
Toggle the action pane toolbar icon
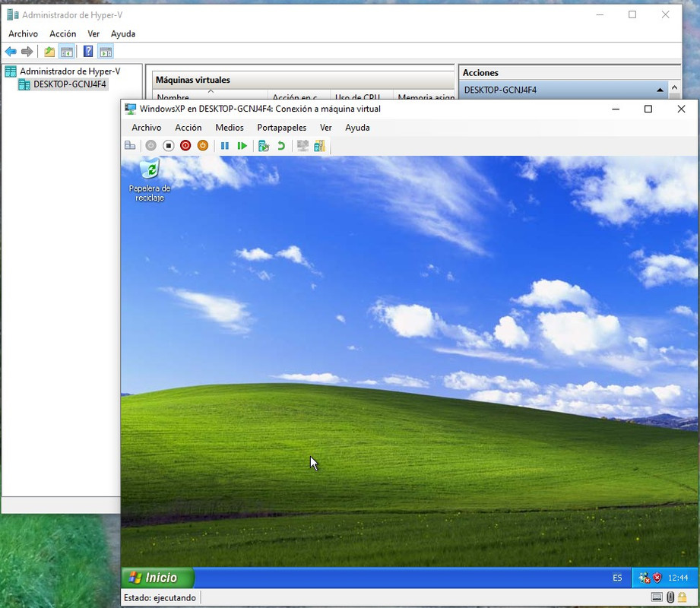(x=106, y=52)
